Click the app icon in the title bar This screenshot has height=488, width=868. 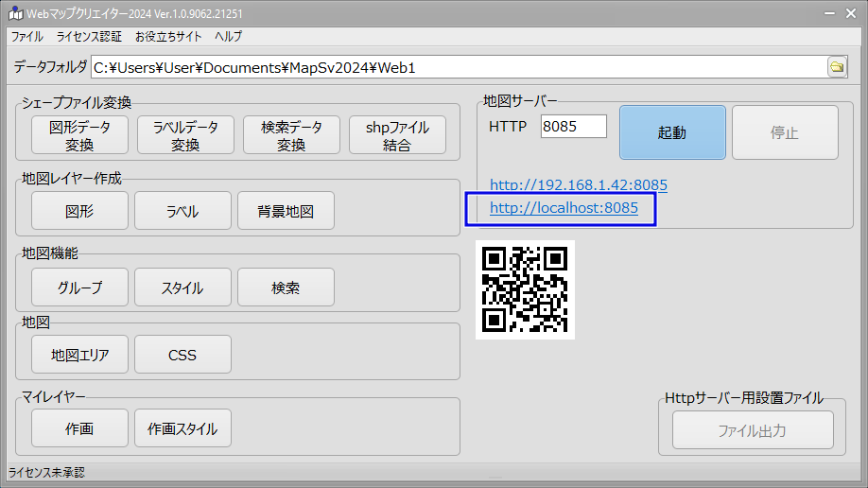coord(15,13)
